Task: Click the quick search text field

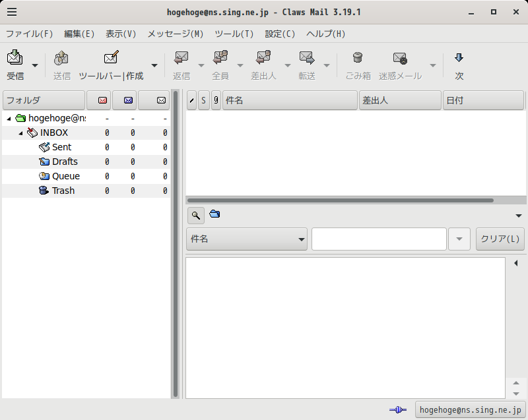Action: 379,239
